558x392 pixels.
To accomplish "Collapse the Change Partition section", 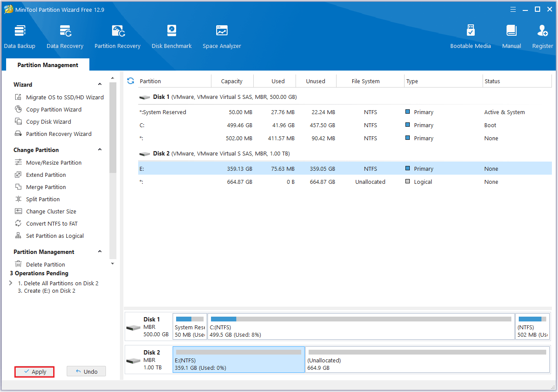I will 100,150.
